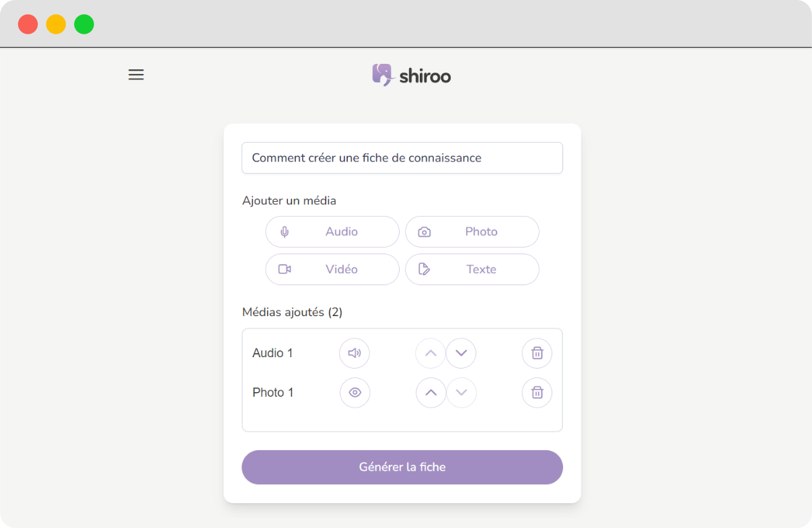Add an Audio media
This screenshot has height=528, width=812.
[x=332, y=231]
